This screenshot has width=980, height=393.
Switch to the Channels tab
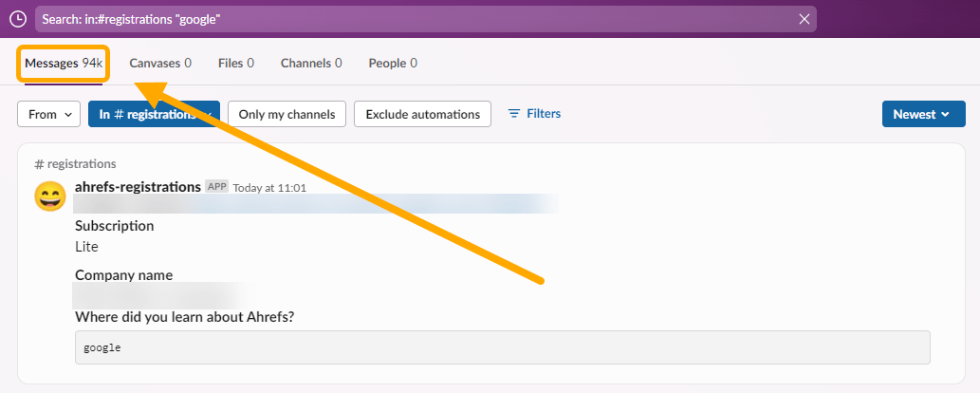310,64
